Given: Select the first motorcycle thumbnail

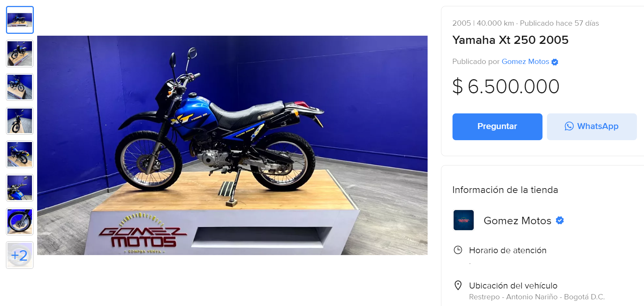Looking at the screenshot, I should point(20,20).
